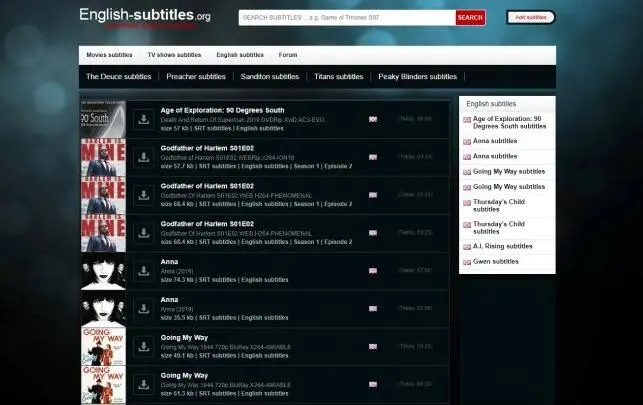Click download icon for first Going My Way
Viewport: 643px width, 405px height.
point(144,346)
